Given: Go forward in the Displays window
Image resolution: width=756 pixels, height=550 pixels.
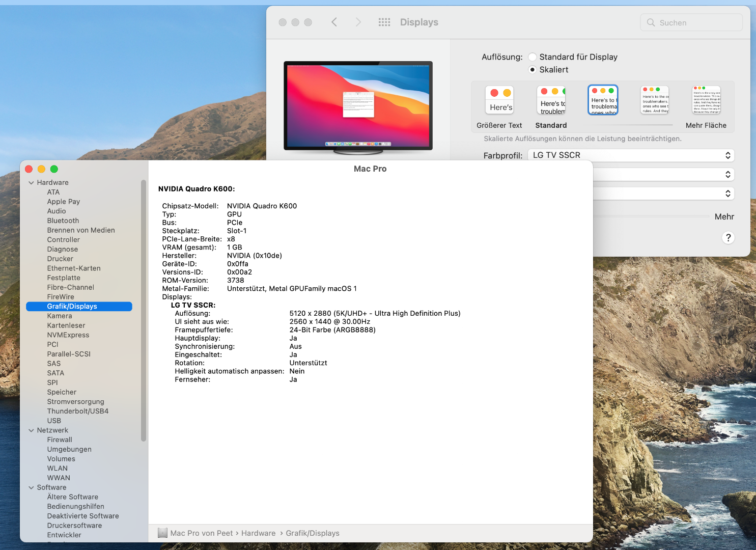Looking at the screenshot, I should coord(358,22).
